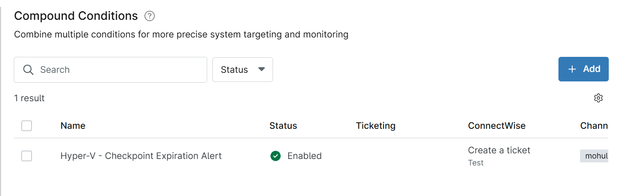Click the plus icon on Add button
Viewport: 644px width, 196px height.
pyautogui.click(x=572, y=69)
